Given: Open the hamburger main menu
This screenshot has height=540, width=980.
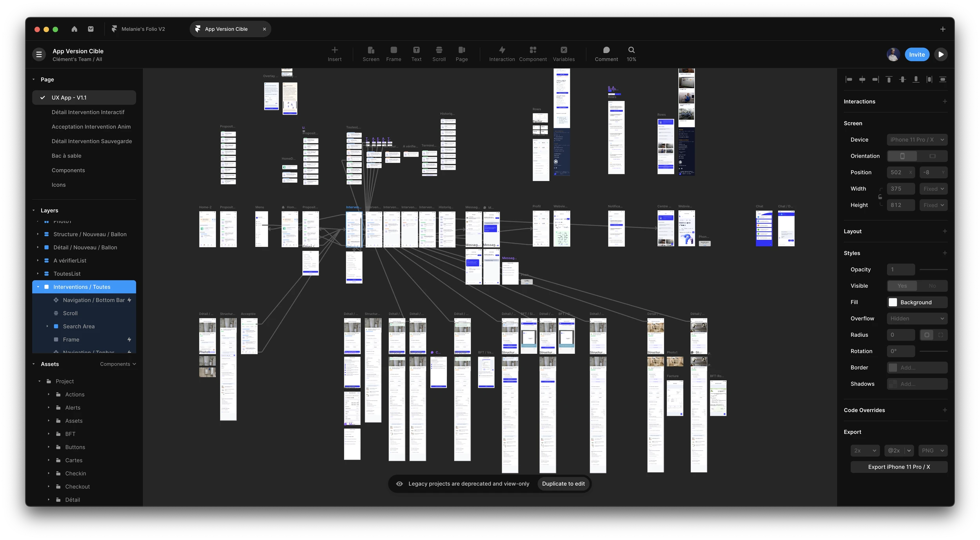Looking at the screenshot, I should 39,55.
